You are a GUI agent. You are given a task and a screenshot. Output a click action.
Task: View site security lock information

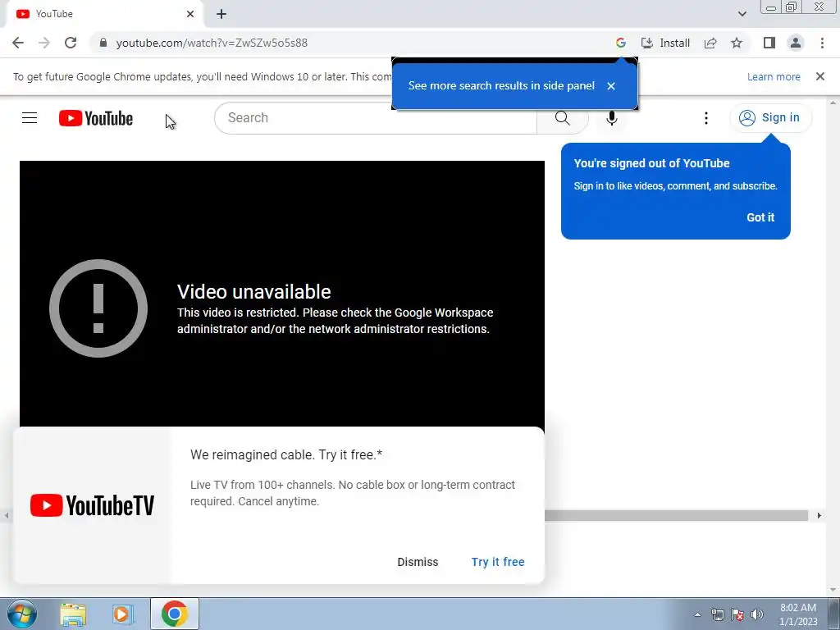[x=103, y=43]
